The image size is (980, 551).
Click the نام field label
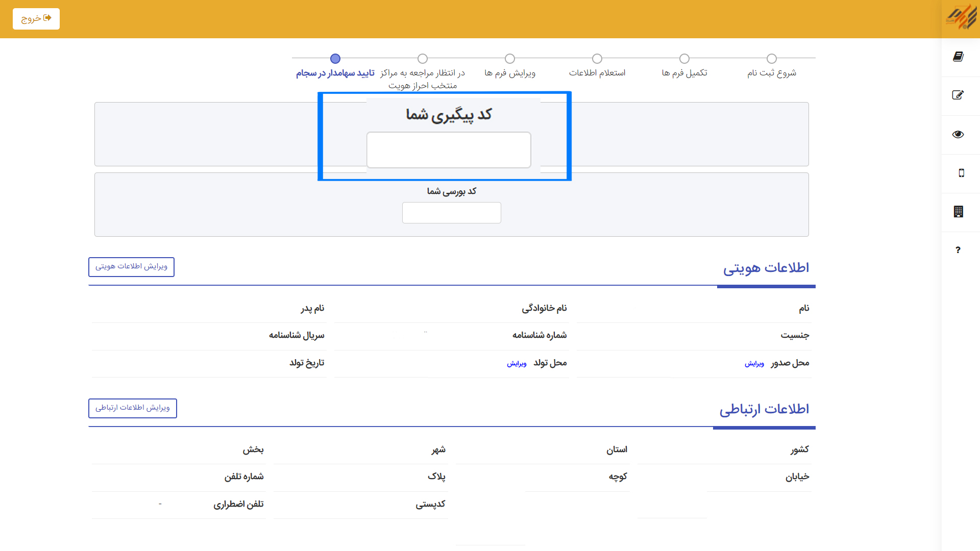pyautogui.click(x=804, y=309)
